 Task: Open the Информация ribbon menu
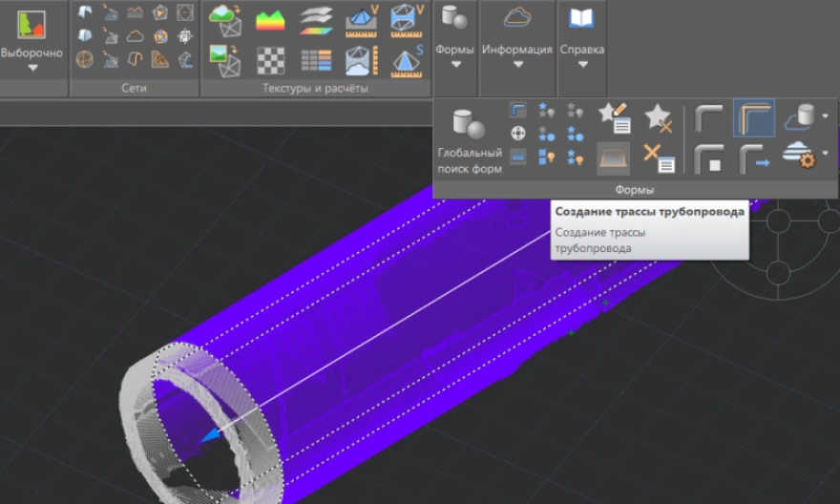point(517,64)
